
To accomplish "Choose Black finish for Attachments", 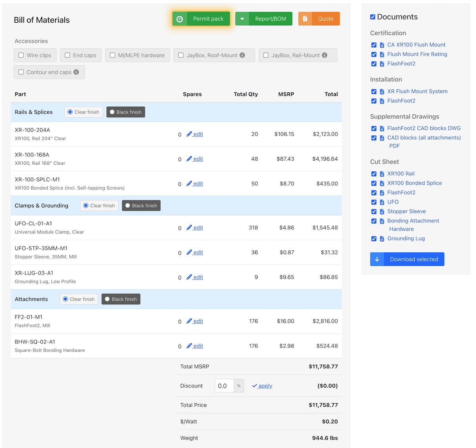I will (121, 299).
